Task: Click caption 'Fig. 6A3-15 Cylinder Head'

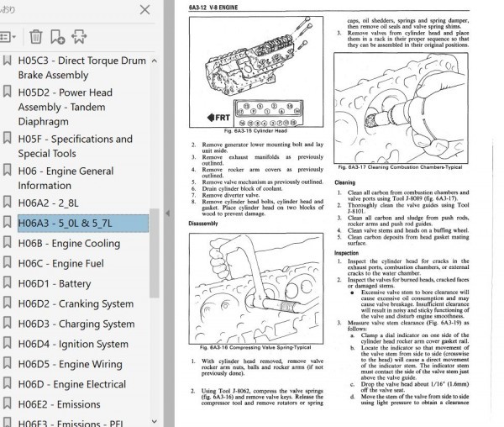Action: tap(255, 131)
